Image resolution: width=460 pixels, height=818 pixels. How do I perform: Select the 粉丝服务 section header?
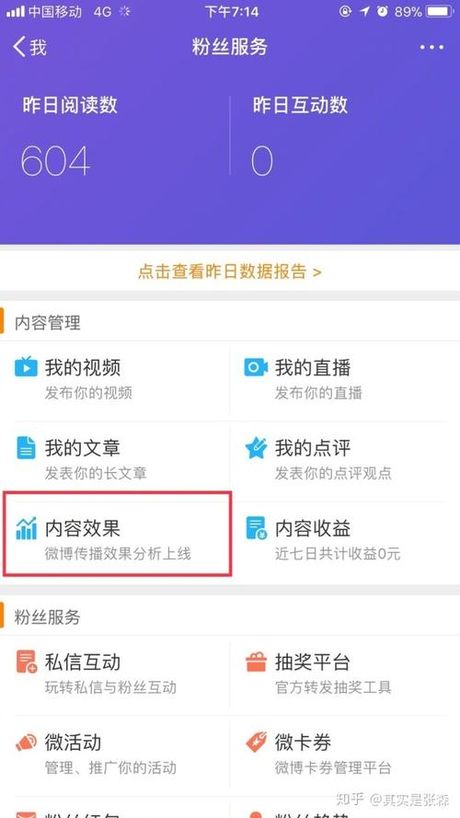pos(47,617)
